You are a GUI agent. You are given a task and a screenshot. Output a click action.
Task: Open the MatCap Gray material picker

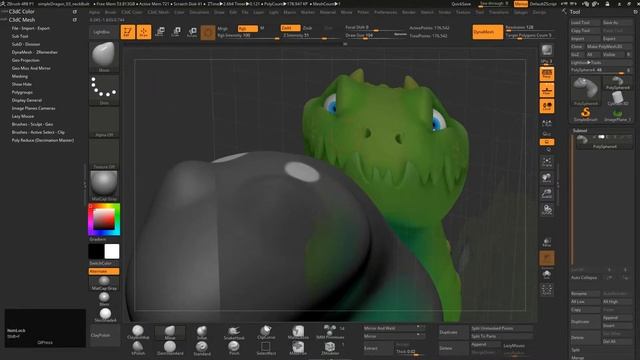tap(104, 186)
